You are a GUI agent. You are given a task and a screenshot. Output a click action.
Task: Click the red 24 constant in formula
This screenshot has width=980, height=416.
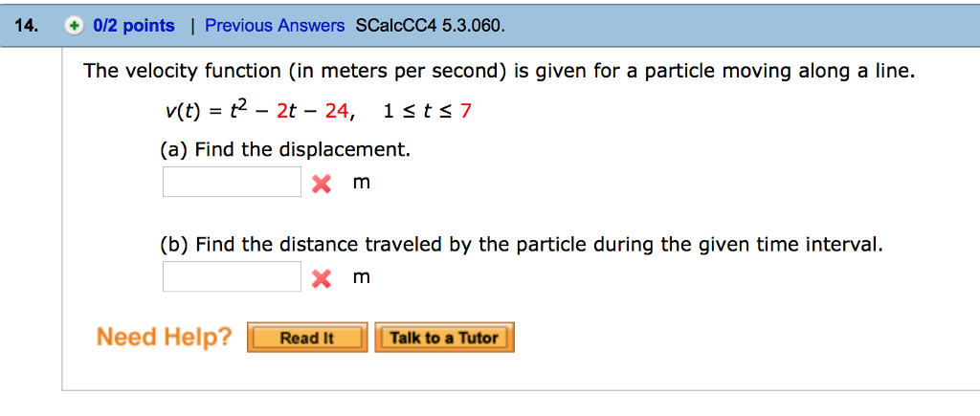coord(337,112)
